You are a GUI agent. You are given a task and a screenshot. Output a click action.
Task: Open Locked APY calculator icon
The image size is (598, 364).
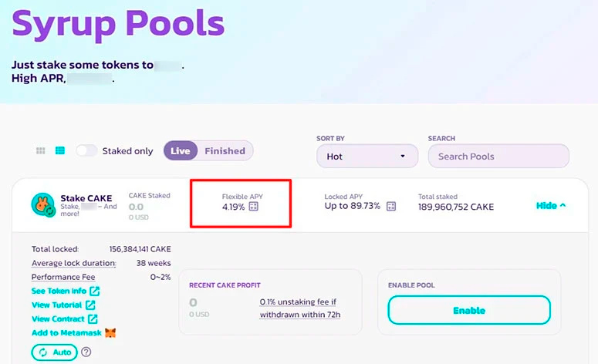390,207
